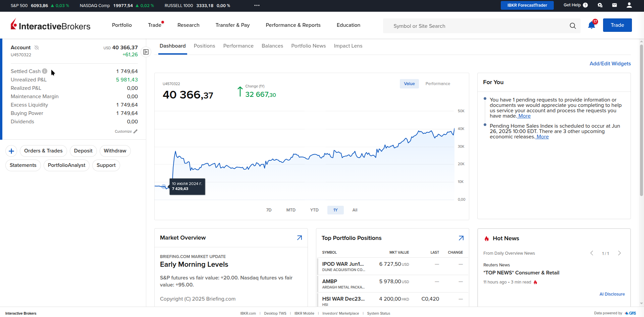Image resolution: width=644 pixels, height=317 pixels.
Task: Open the IBKR Mobile footer link
Action: (304, 313)
